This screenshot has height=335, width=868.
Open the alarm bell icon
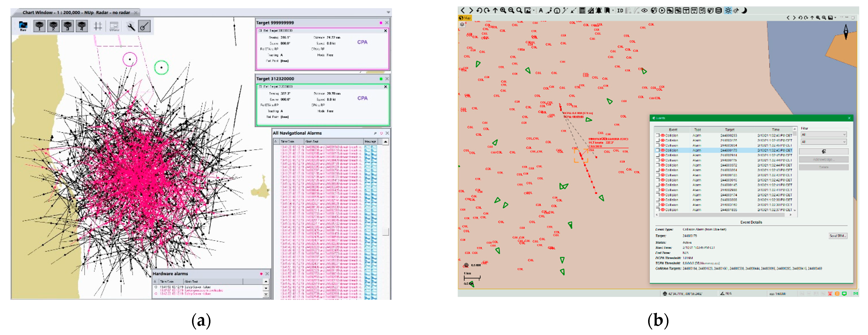599,10
